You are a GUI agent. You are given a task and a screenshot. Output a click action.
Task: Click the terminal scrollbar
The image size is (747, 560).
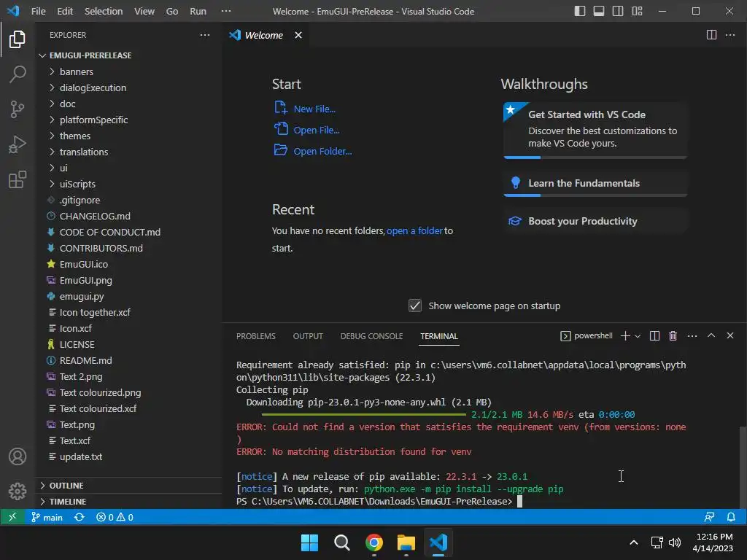[743, 467]
